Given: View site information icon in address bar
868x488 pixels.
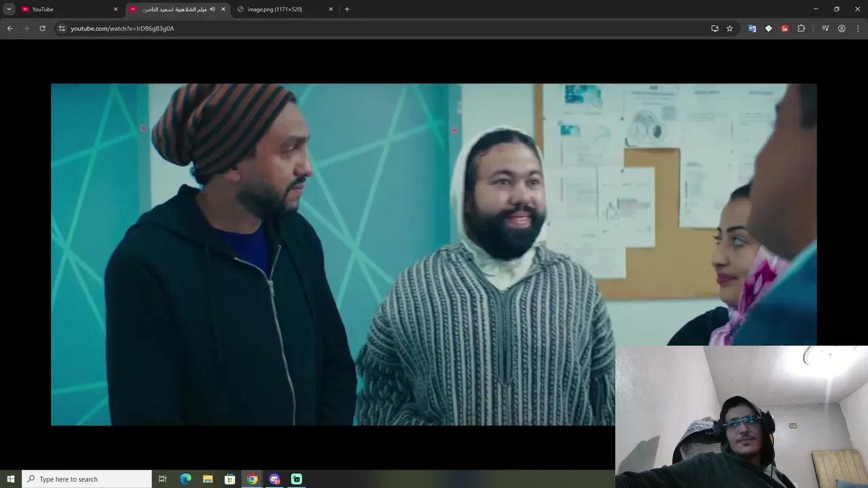Looking at the screenshot, I should click(x=62, y=28).
